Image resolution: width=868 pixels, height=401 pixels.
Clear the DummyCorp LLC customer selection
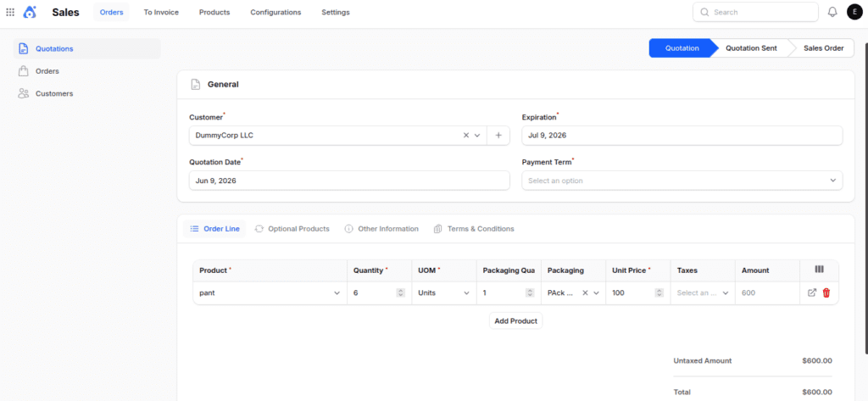(466, 135)
